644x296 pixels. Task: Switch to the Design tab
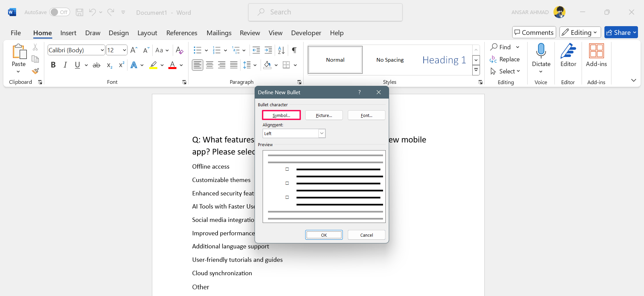(x=118, y=33)
